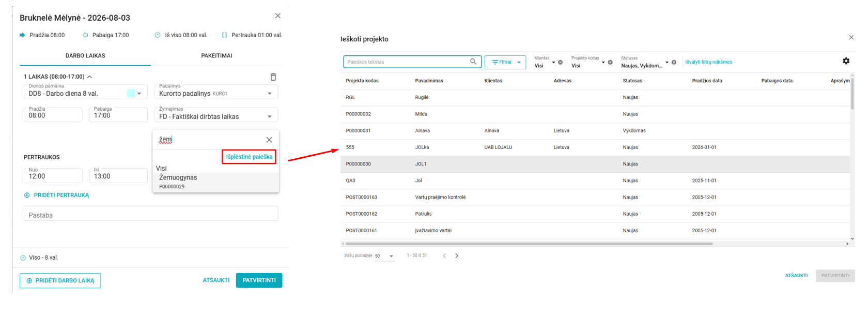The height and width of the screenshot is (314, 868).
Task: Click the shift color swatch
Action: (131, 93)
